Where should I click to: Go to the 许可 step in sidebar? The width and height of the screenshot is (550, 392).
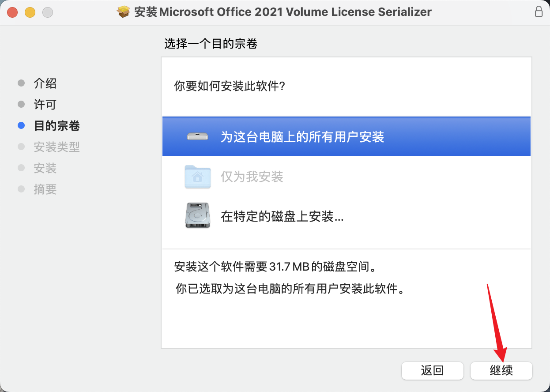click(x=45, y=105)
